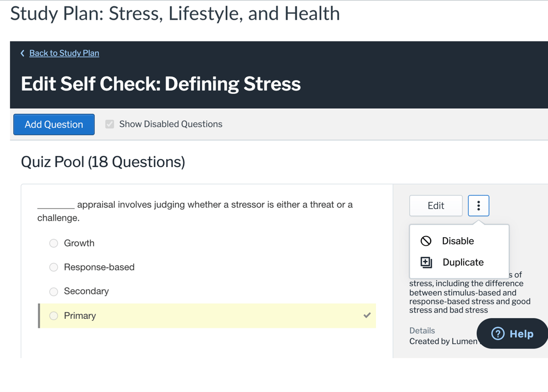Click the back chevron before Back to Study Plan
This screenshot has width=548, height=392.
pyautogui.click(x=22, y=53)
